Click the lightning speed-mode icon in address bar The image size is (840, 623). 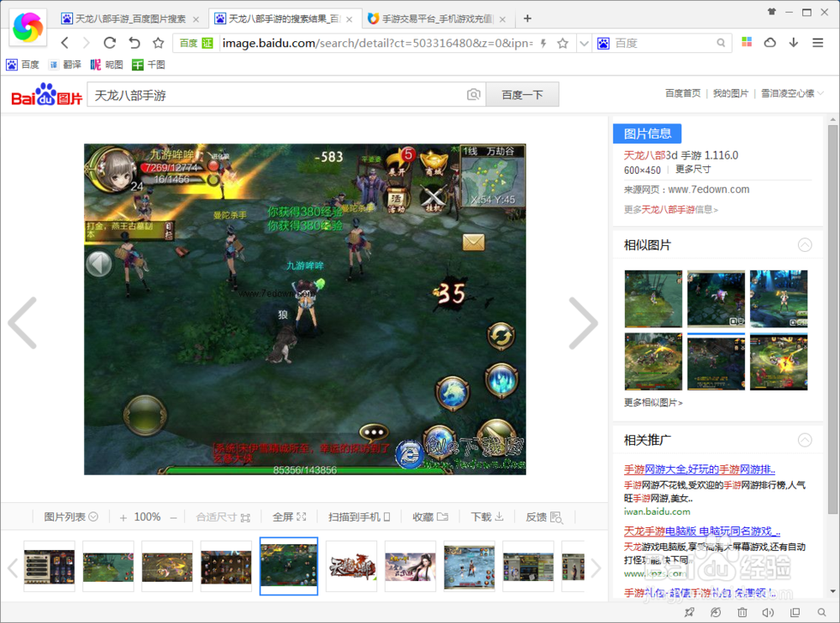click(543, 44)
